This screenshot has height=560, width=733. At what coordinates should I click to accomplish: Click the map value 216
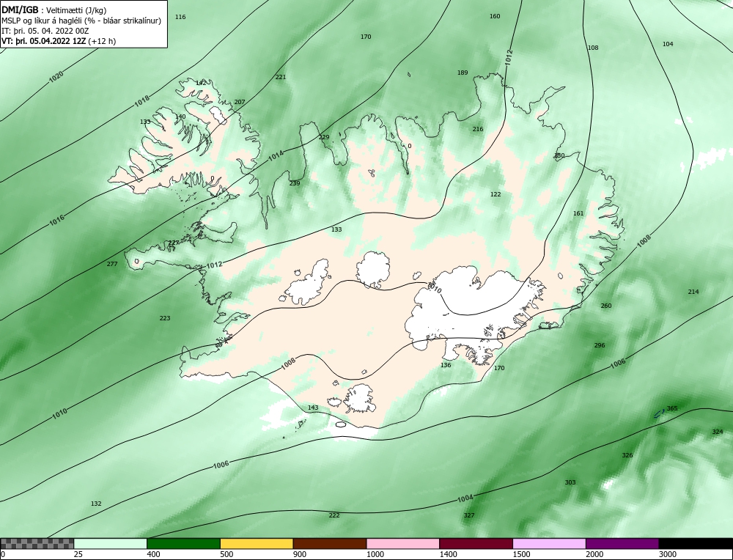click(x=478, y=129)
